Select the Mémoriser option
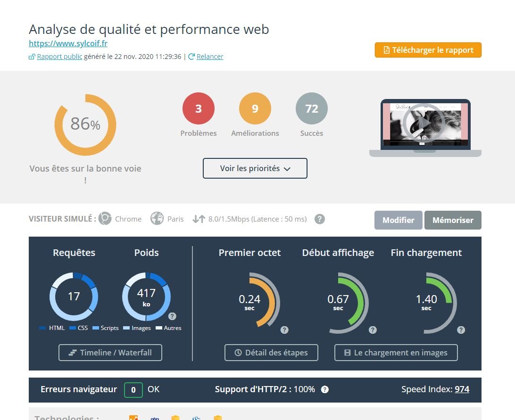515x420 pixels. [453, 220]
